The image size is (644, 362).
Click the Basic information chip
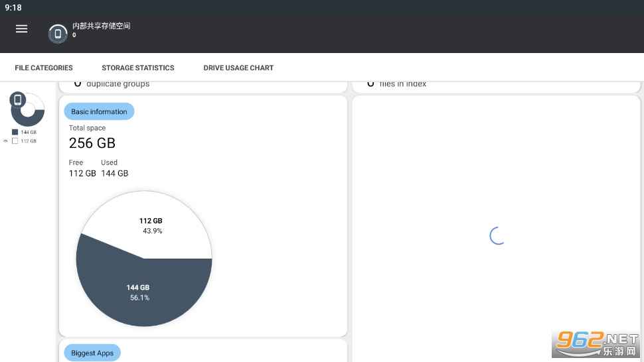pos(99,111)
